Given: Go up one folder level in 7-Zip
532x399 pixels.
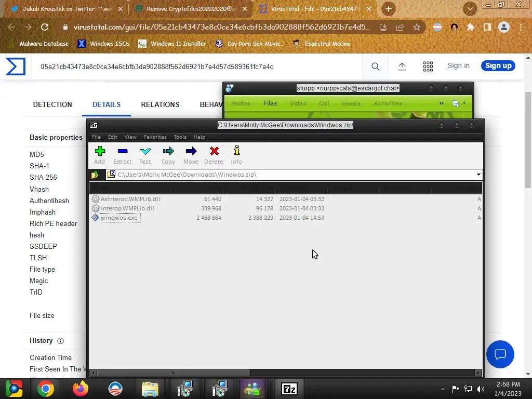Looking at the screenshot, I should coord(95,175).
